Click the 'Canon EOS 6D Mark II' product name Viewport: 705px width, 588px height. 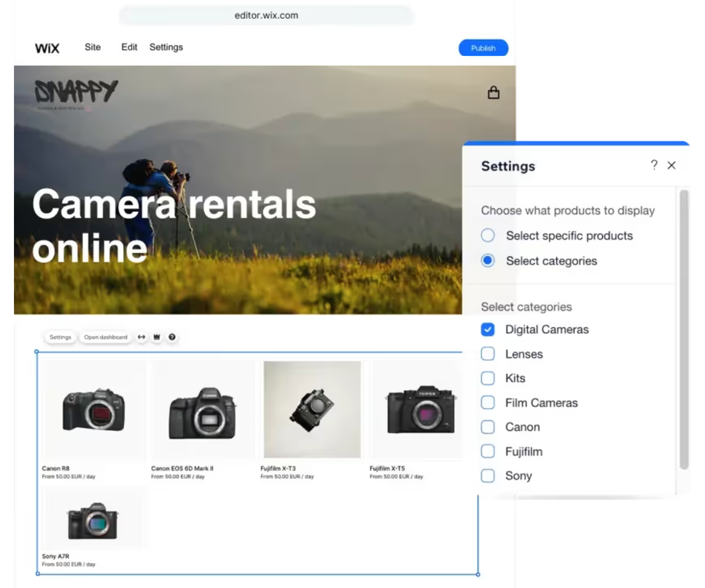point(182,468)
